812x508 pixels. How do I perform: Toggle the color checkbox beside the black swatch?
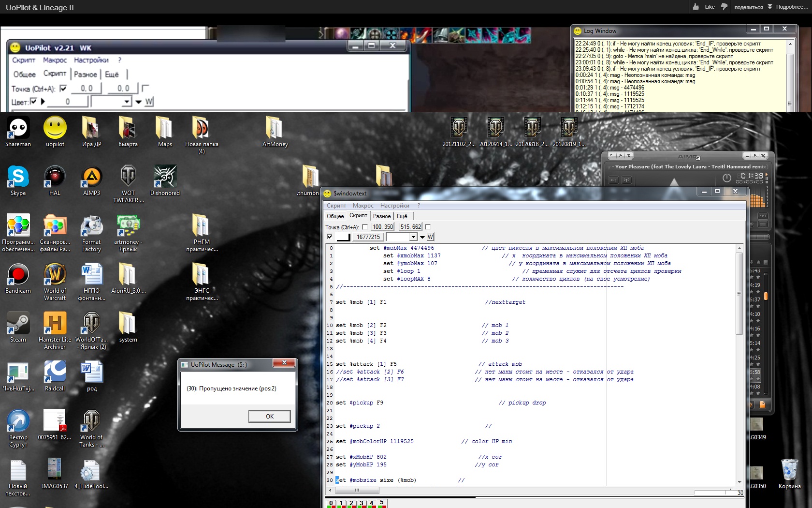pos(330,237)
